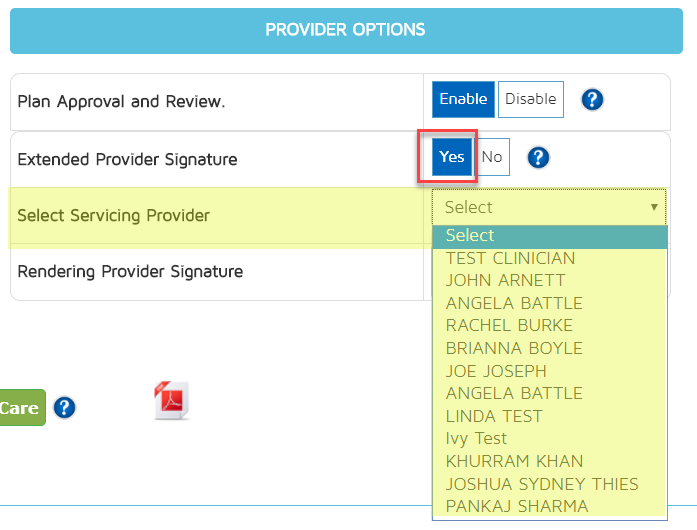Image resolution: width=697 pixels, height=530 pixels.
Task: Choose JOHN ARNETT from provider list
Action: tap(505, 280)
